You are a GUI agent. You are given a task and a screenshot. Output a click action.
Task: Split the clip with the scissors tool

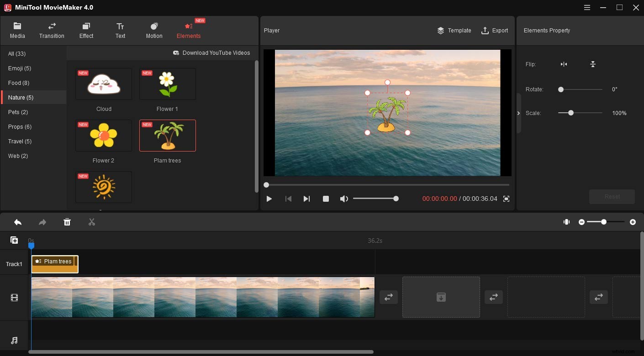[x=91, y=222]
